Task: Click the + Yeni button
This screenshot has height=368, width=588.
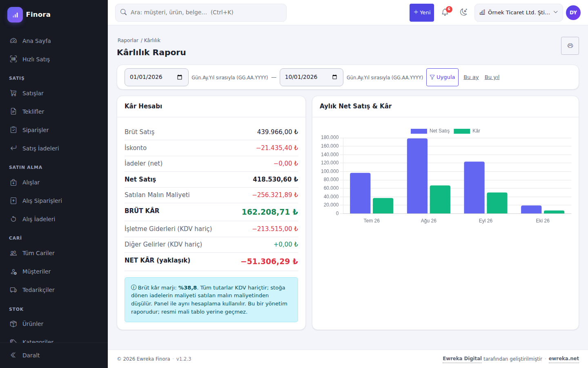Action: point(422,13)
